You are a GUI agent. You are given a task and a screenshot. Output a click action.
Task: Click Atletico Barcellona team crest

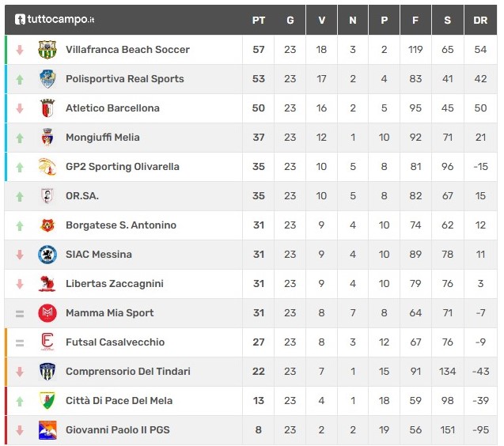coord(47,108)
